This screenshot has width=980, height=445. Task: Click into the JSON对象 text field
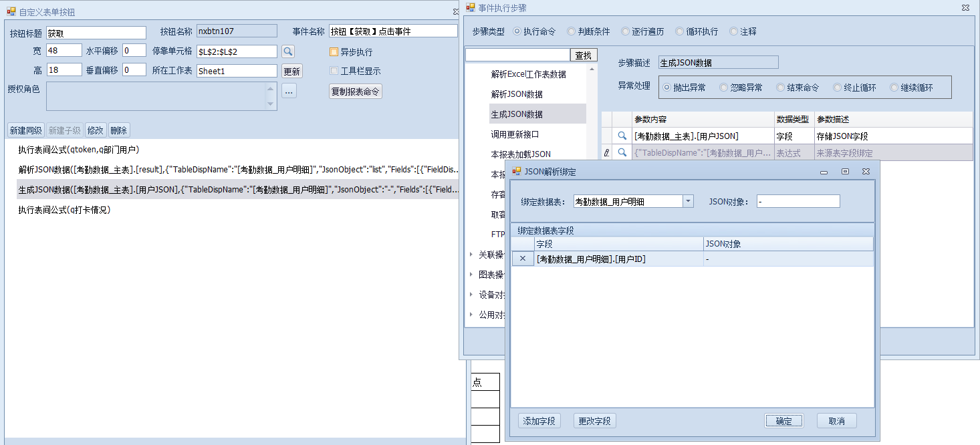(798, 202)
